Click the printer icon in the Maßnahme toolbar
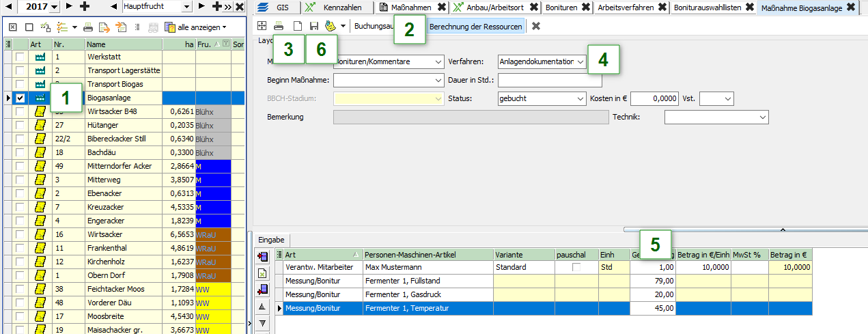This screenshot has width=868, height=334. (279, 26)
